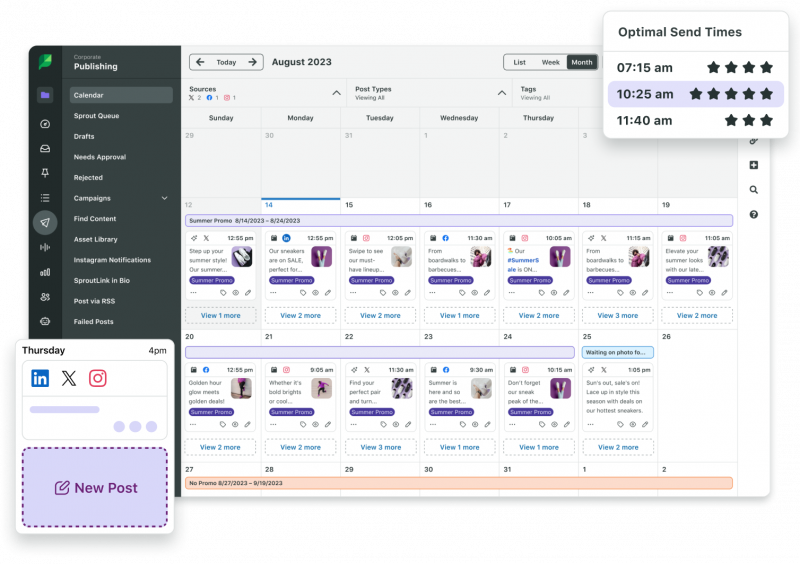
Task: Open the compass dashboard icon in rail
Action: tap(45, 124)
